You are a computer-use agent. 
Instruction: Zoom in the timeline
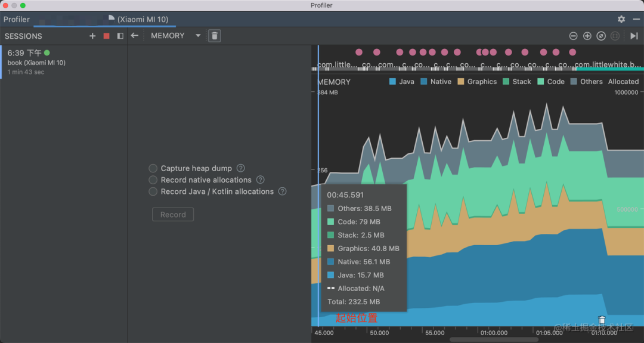pyautogui.click(x=587, y=36)
